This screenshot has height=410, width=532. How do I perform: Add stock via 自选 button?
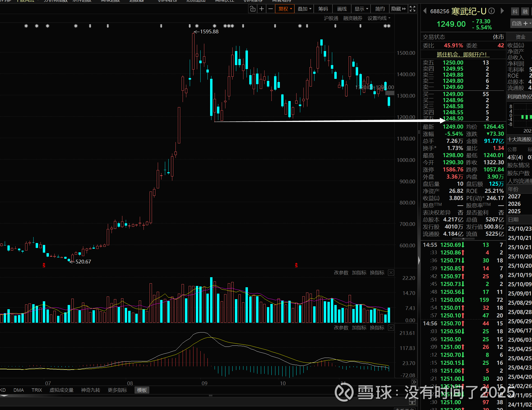click(520, 24)
